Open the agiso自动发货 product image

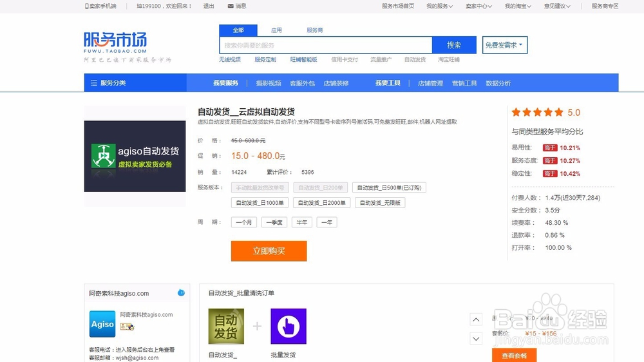[x=135, y=156]
